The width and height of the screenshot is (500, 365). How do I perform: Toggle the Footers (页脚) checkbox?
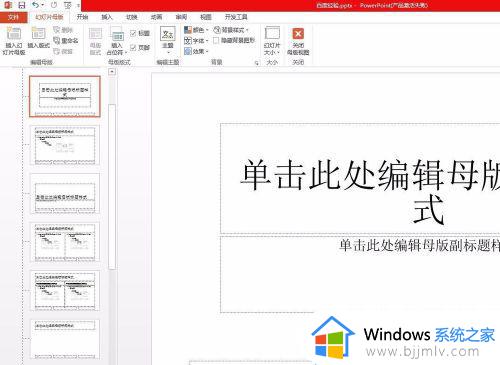coord(133,47)
